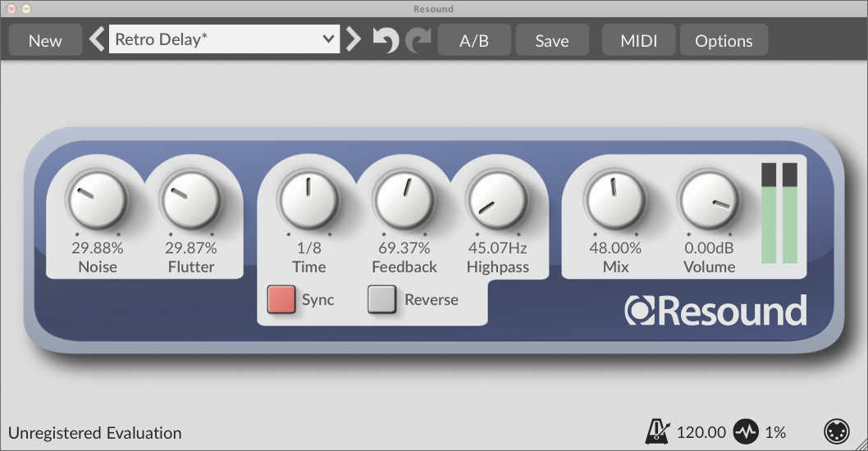The height and width of the screenshot is (451, 868).
Task: Click the 45.07Hz Highpass value
Action: 498,248
